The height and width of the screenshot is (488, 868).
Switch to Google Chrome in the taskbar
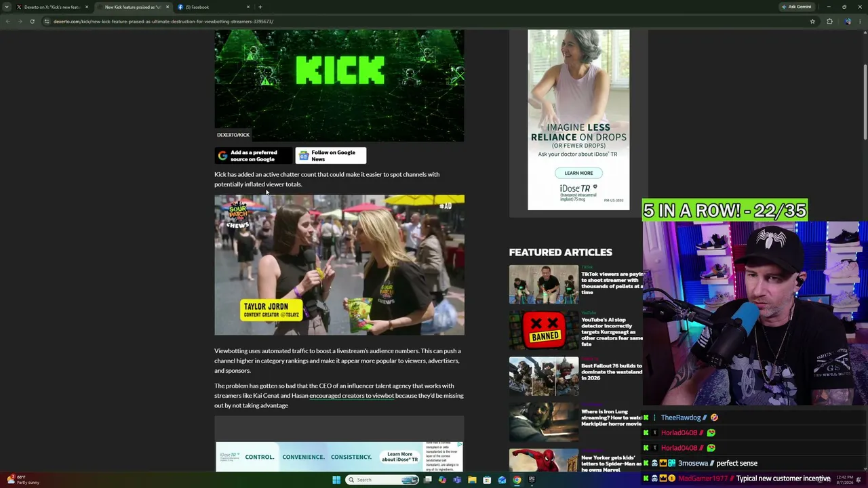pos(517,480)
